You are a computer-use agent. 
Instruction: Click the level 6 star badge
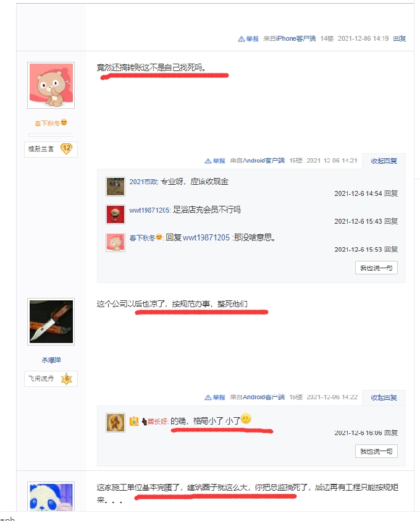click(67, 378)
